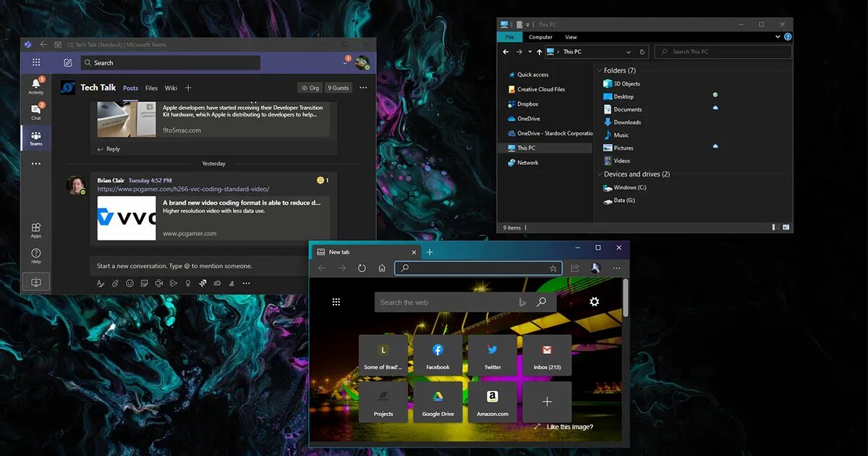Open more Teams sidebar apps ellipsis
Viewport: 868px width, 456px height.
tap(36, 164)
